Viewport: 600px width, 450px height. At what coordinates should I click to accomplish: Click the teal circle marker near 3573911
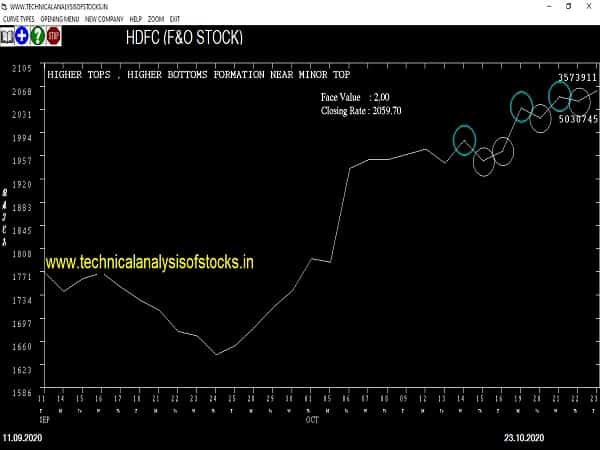pos(560,96)
